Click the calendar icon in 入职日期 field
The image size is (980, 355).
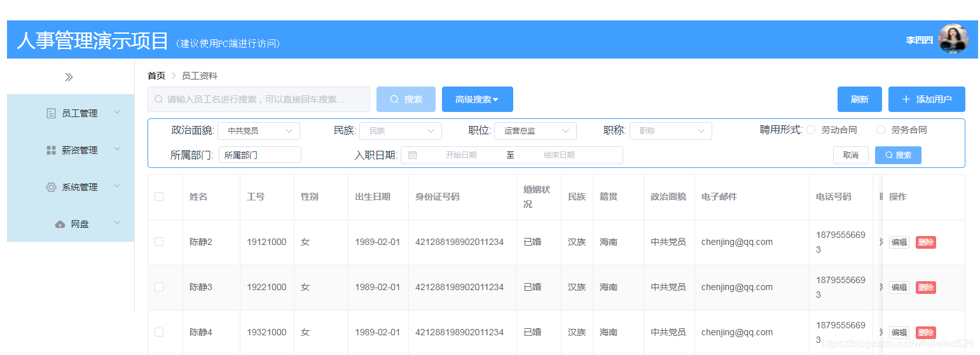click(x=413, y=155)
